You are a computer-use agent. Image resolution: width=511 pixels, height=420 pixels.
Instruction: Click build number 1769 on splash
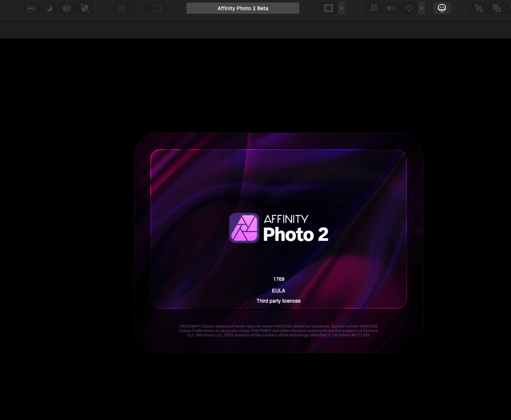(279, 279)
